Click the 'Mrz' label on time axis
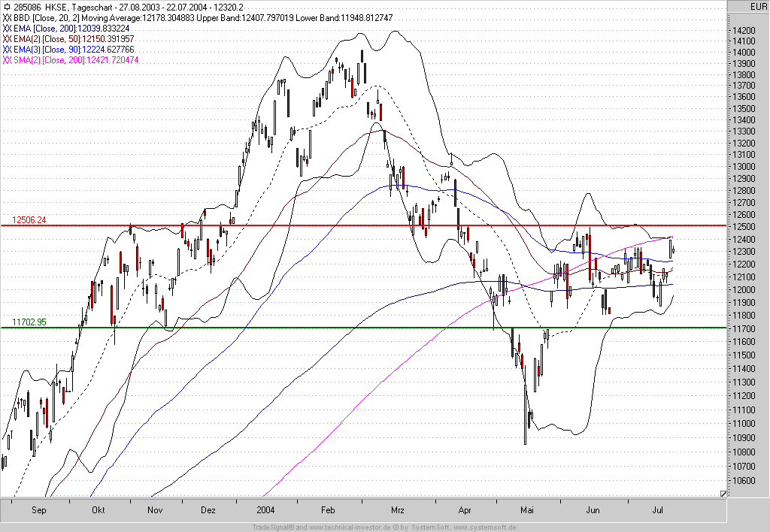Image resolution: width=770 pixels, height=532 pixels. 398,510
